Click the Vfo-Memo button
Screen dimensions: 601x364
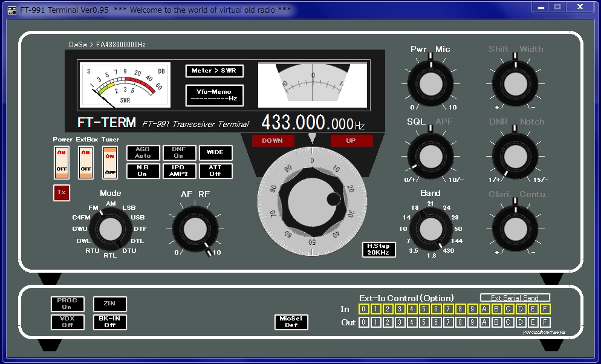tap(214, 95)
